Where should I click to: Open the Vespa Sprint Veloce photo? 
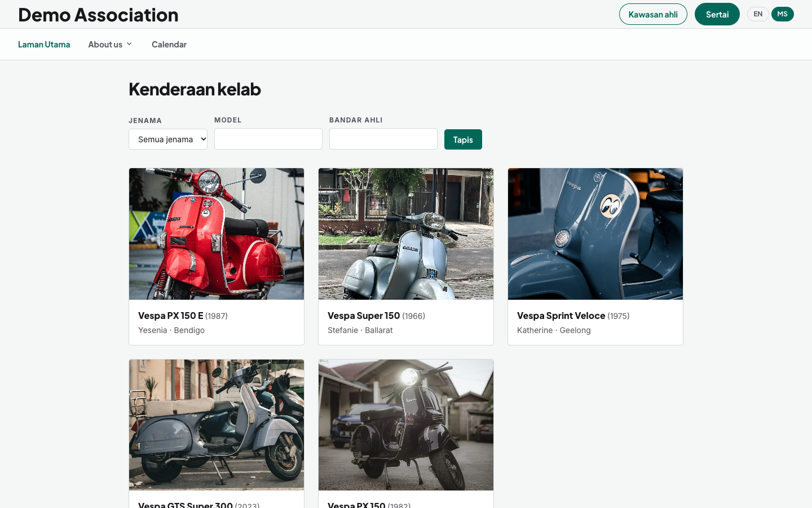[595, 234]
